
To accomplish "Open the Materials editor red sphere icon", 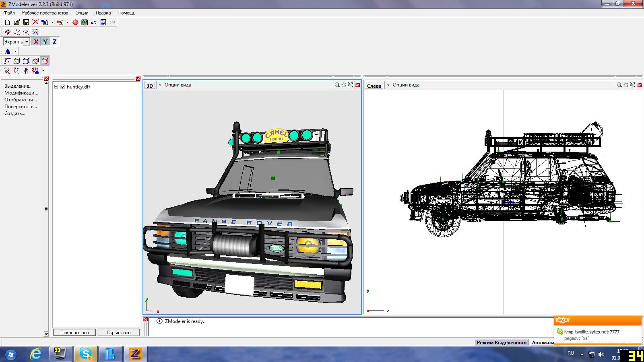I will click(x=75, y=23).
